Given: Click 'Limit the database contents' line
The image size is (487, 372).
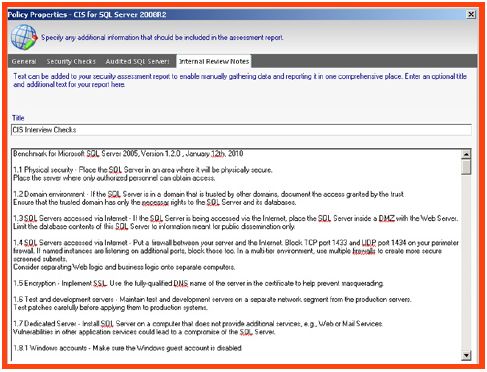Looking at the screenshot, I should coord(154,227).
